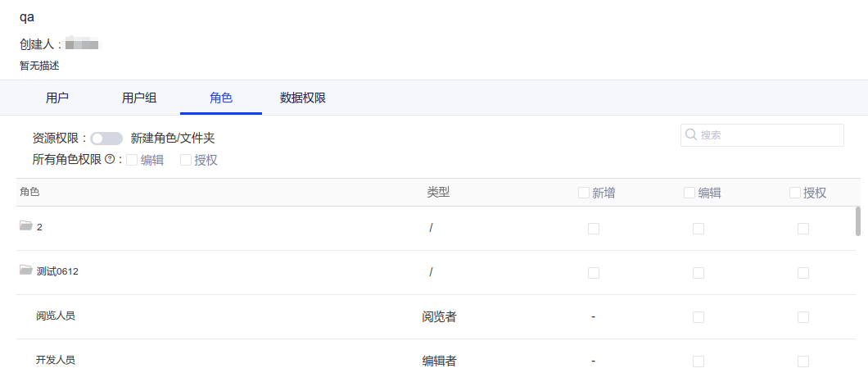The image size is (868, 382).
Task: Click the folder icon beside role 2
Action: pos(26,226)
